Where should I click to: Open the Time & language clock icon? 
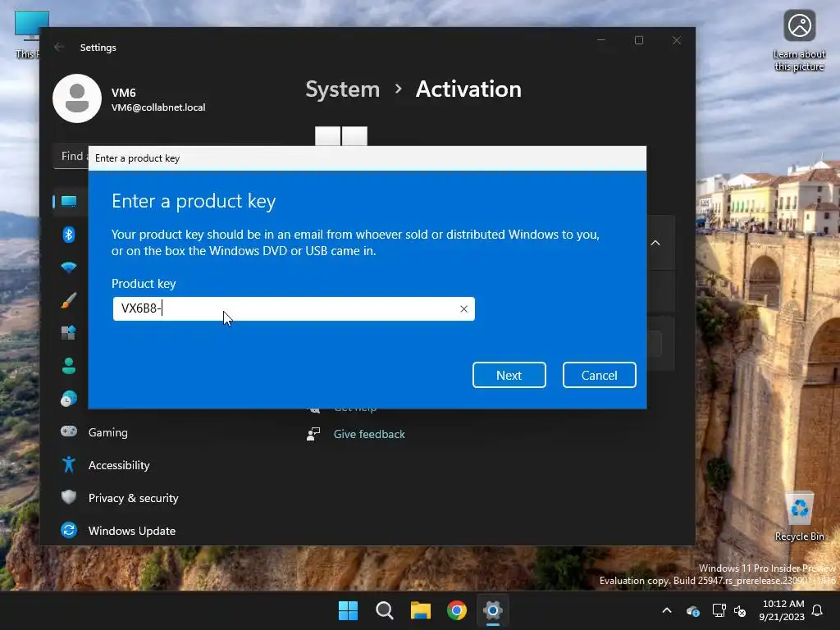69,399
